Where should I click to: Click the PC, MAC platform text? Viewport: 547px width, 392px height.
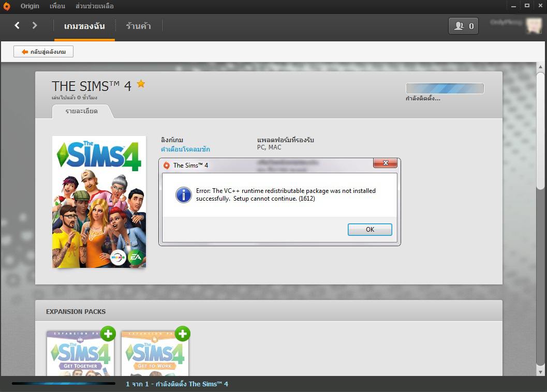269,147
